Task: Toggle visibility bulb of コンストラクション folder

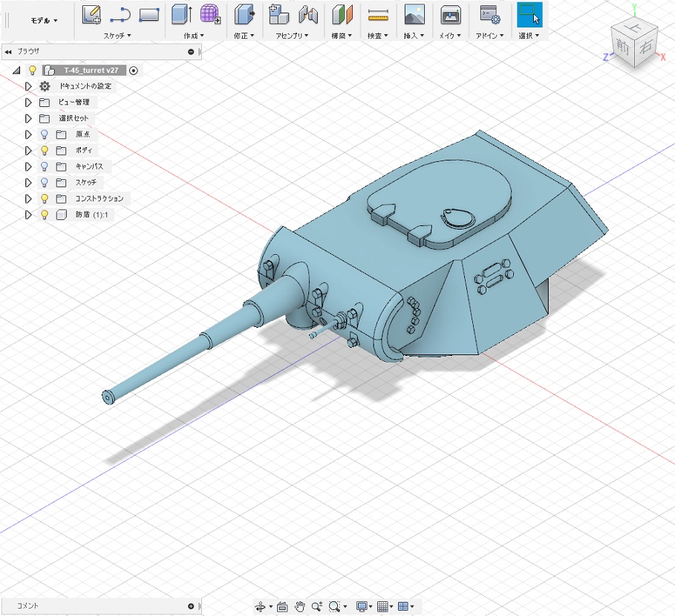Action: pos(44,198)
